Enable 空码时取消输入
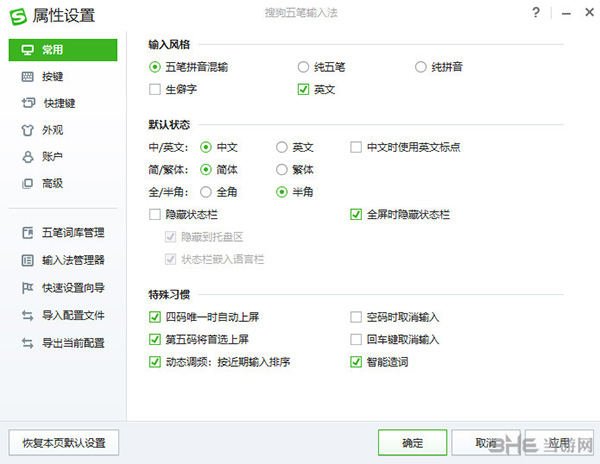 (356, 317)
